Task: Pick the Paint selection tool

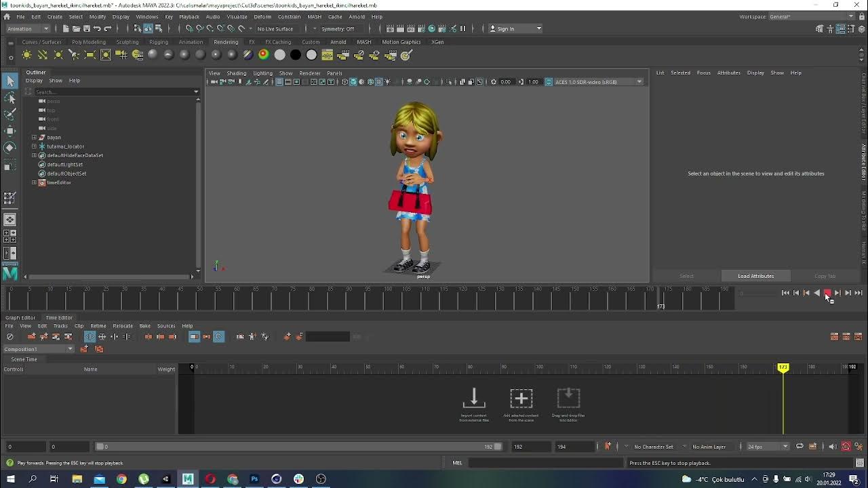Action: pos(9,114)
